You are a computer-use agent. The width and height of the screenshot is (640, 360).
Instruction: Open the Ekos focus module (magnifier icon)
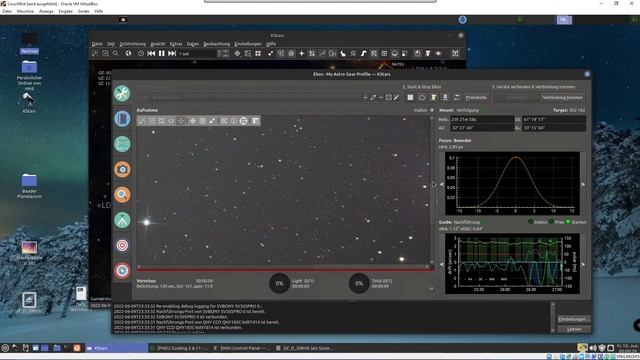click(x=122, y=195)
